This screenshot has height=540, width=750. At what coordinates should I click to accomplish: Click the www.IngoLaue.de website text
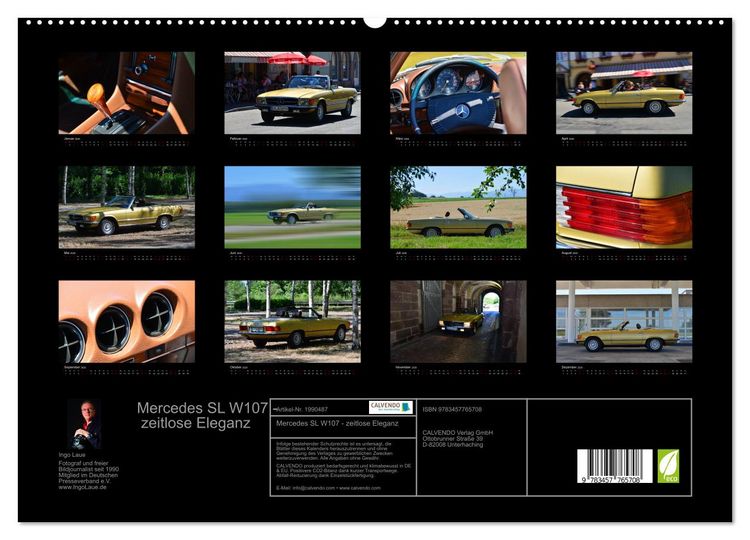point(82,487)
